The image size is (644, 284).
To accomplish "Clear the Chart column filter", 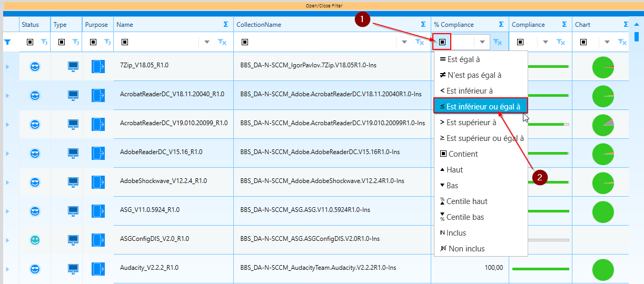I will coord(622,42).
